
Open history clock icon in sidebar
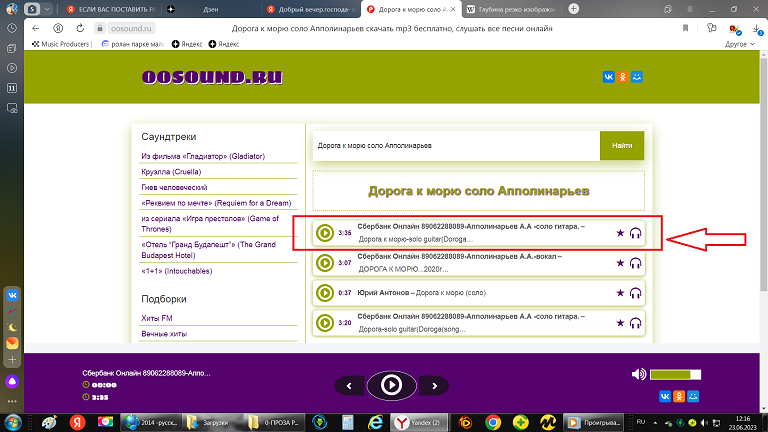pyautogui.click(x=12, y=28)
